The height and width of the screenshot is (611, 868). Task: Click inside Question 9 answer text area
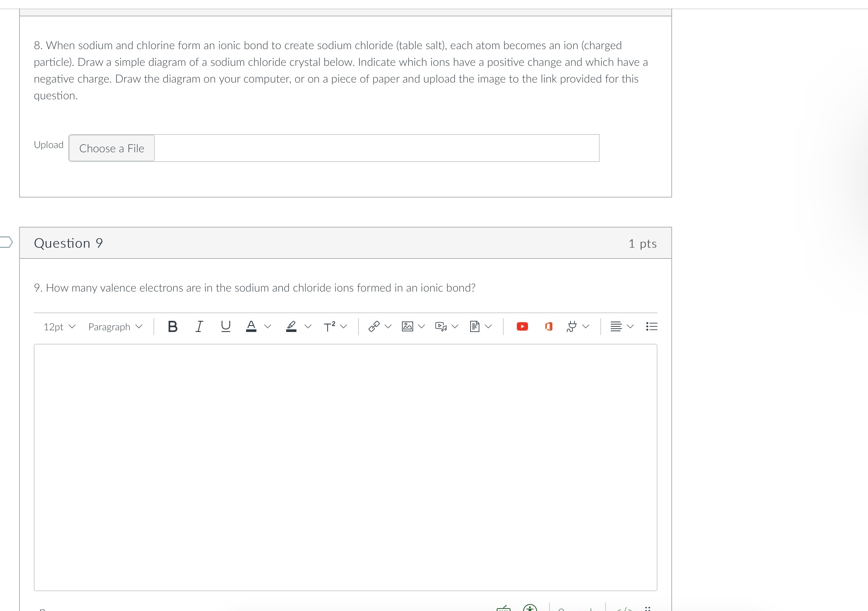pos(345,467)
